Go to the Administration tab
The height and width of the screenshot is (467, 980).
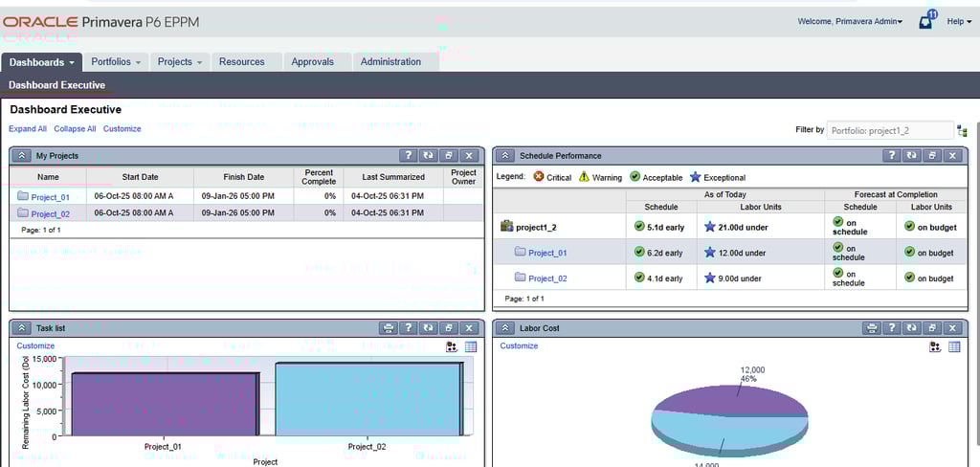tap(390, 62)
